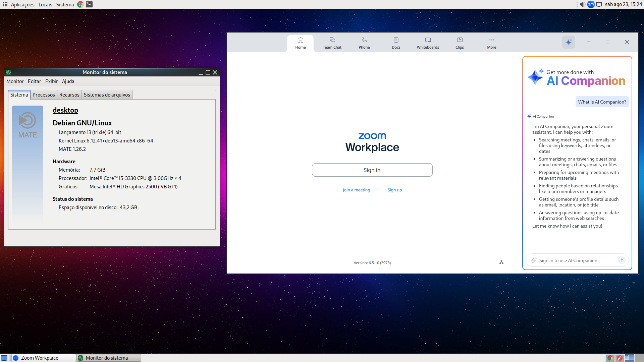Toggle the AI Companion sparkle button
Viewport: 644px width, 362px height.
[569, 42]
